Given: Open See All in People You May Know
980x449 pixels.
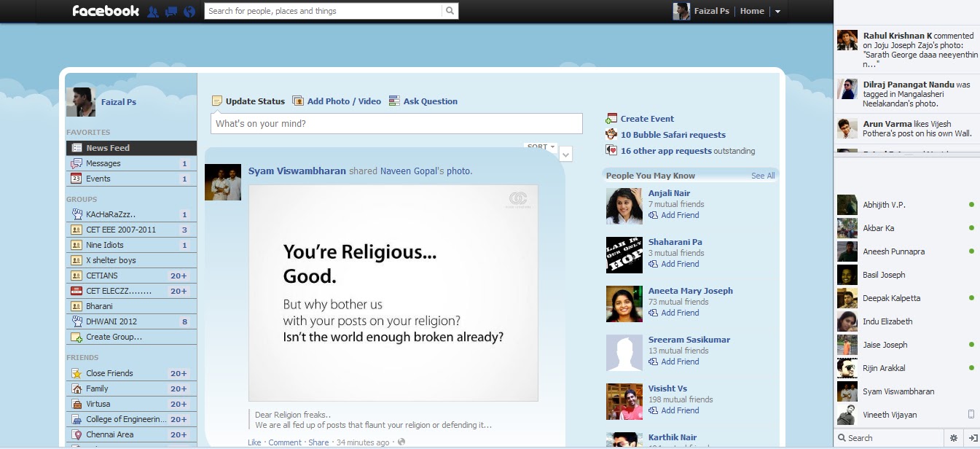Looking at the screenshot, I should tap(763, 175).
